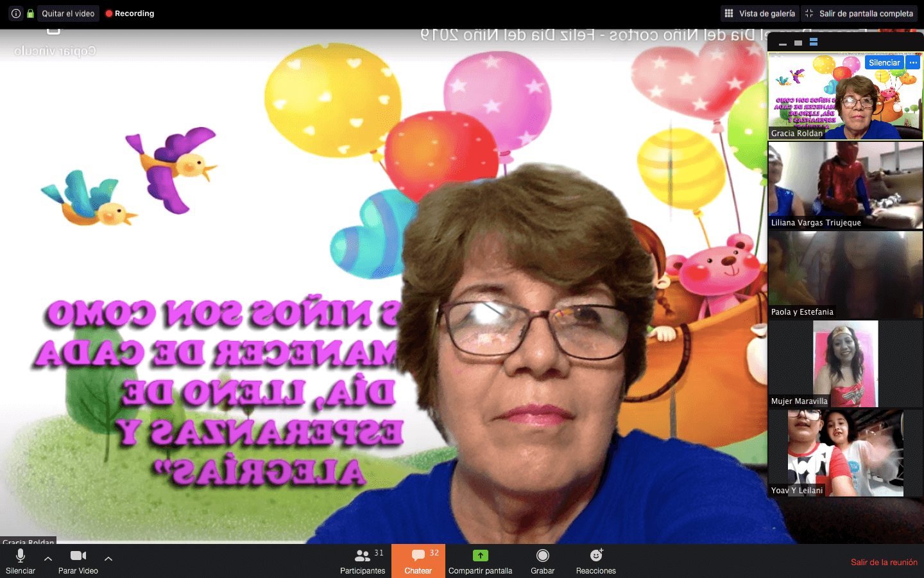
Task: Click the Mujer Maravilla name label
Action: coord(799,401)
